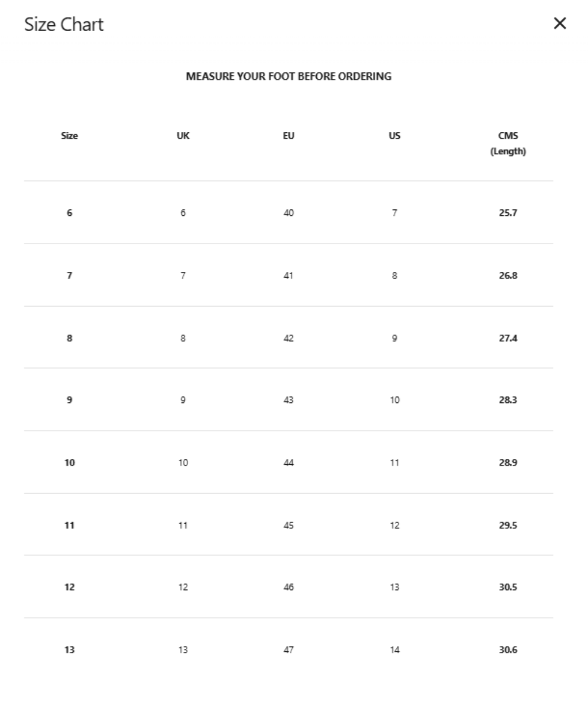Click the EU size 47 cell
The width and height of the screenshot is (588, 706).
tap(289, 650)
